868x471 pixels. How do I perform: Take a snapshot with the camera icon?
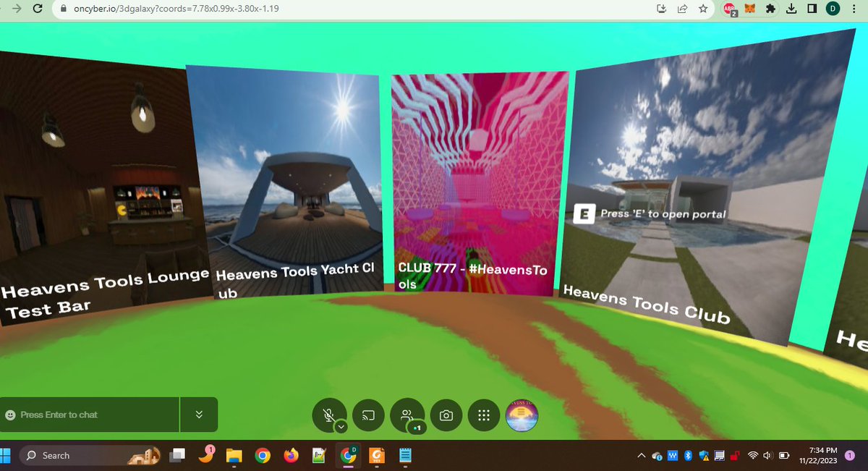pyautogui.click(x=446, y=415)
